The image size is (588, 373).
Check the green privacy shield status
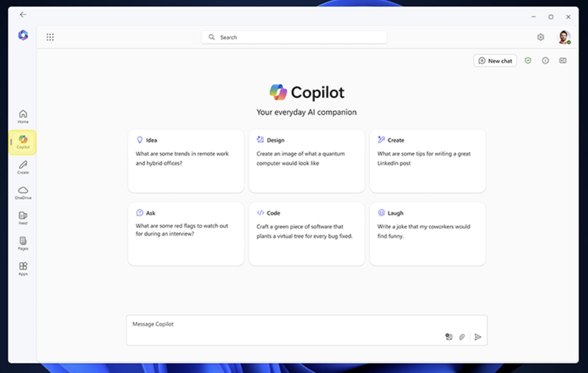(x=528, y=61)
